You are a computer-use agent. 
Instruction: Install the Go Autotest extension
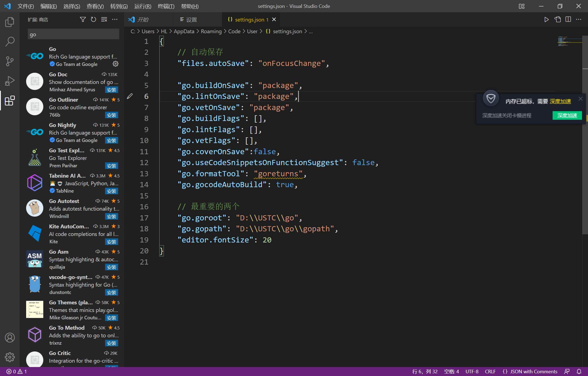(x=112, y=217)
